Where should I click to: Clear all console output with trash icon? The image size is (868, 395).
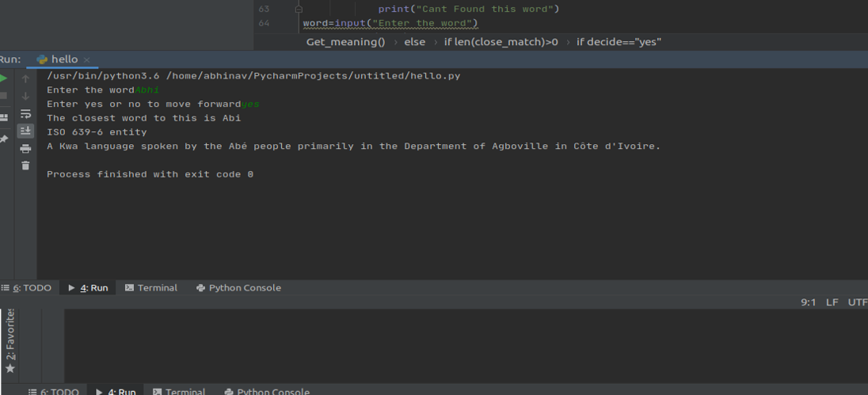(x=25, y=165)
